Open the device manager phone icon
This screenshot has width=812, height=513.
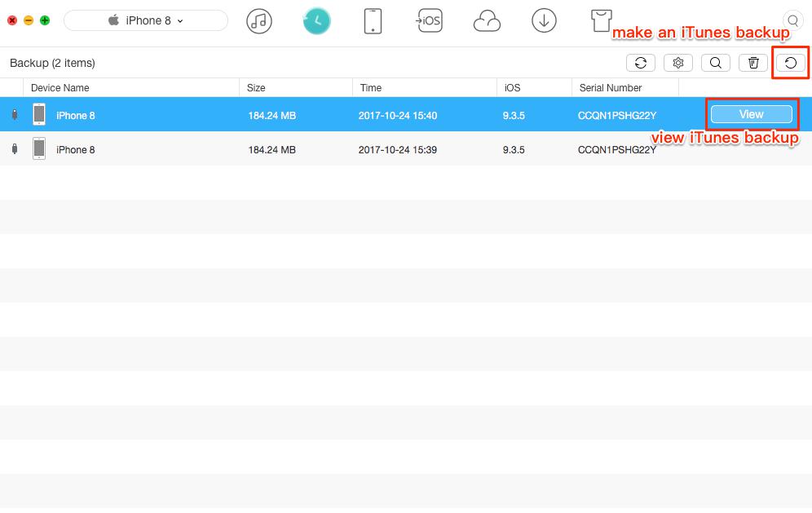(x=373, y=21)
